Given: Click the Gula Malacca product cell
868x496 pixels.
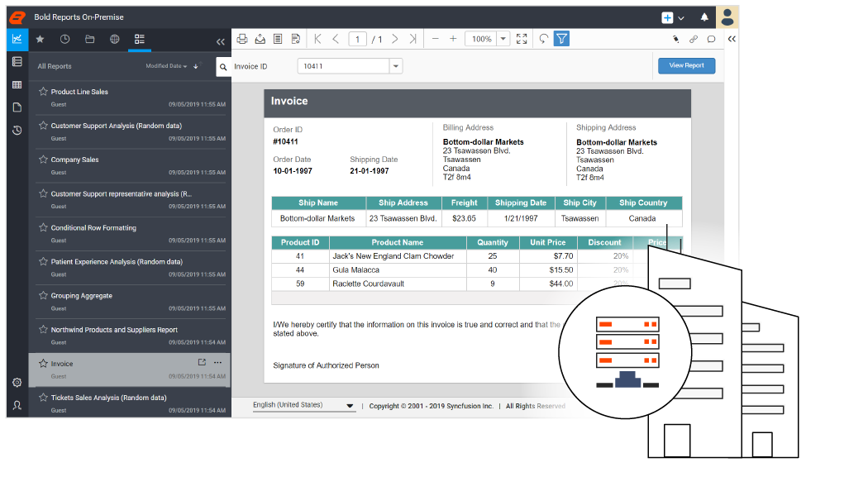Looking at the screenshot, I should [398, 269].
